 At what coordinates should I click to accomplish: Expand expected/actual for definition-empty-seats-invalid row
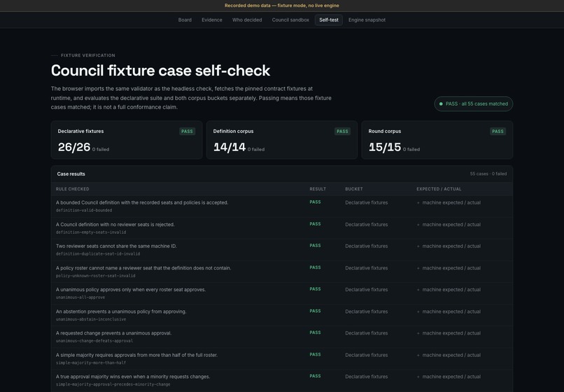tap(449, 225)
